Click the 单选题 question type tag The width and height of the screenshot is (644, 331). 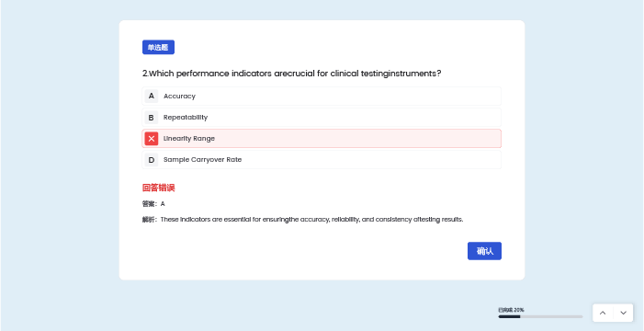click(158, 47)
